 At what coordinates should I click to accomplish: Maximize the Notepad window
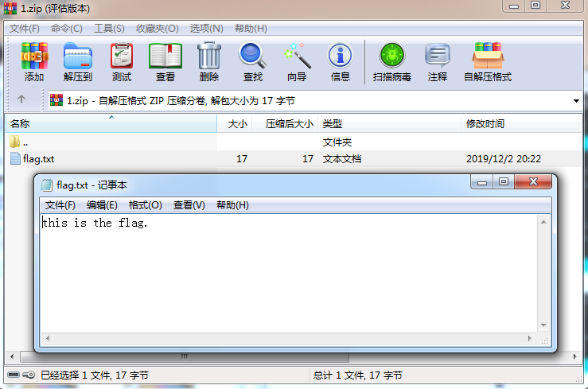pos(504,182)
